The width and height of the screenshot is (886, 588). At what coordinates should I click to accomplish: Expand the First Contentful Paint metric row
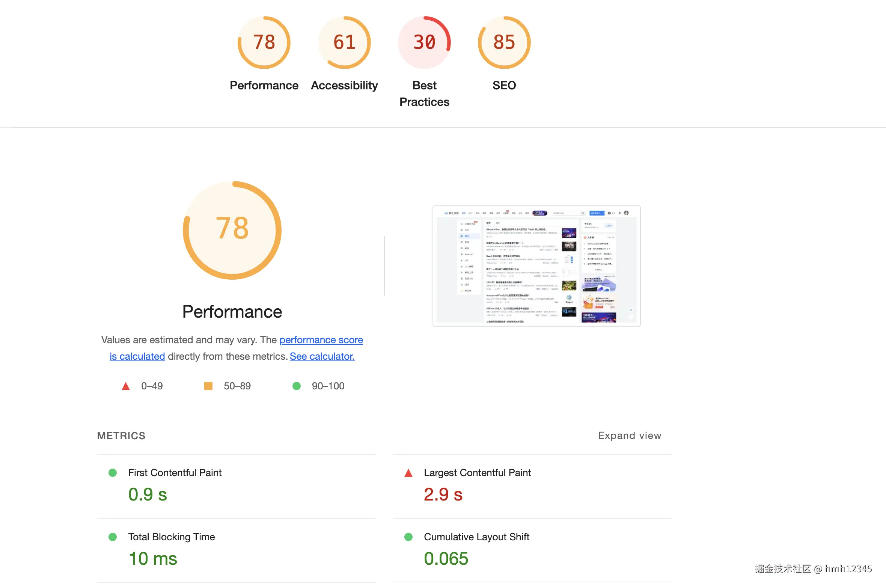175,473
